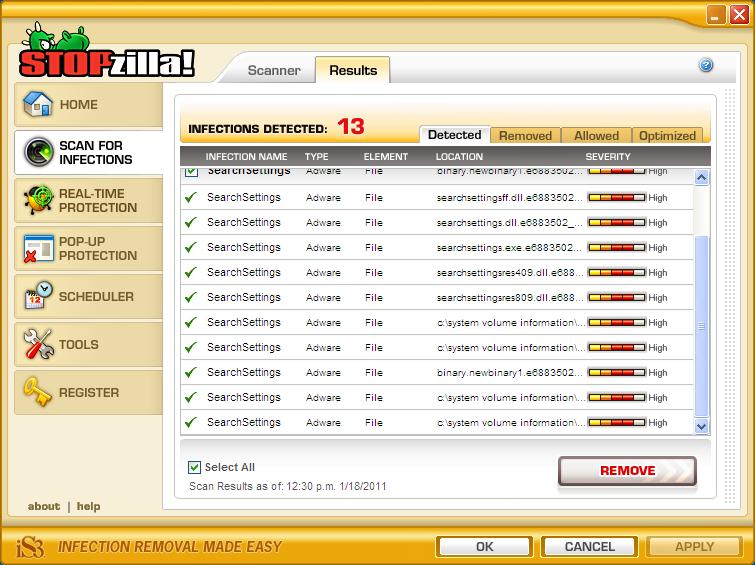Open the about link
This screenshot has width=755, height=565.
tap(44, 506)
